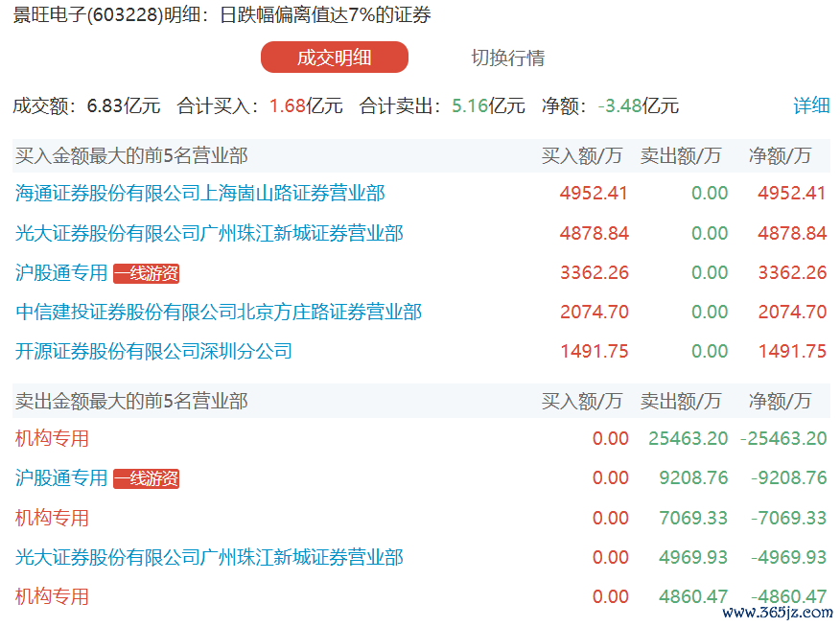The image size is (840, 627).
Task: Open 海通证券上海崮山路证券营业部 broker link
Action: (x=199, y=194)
